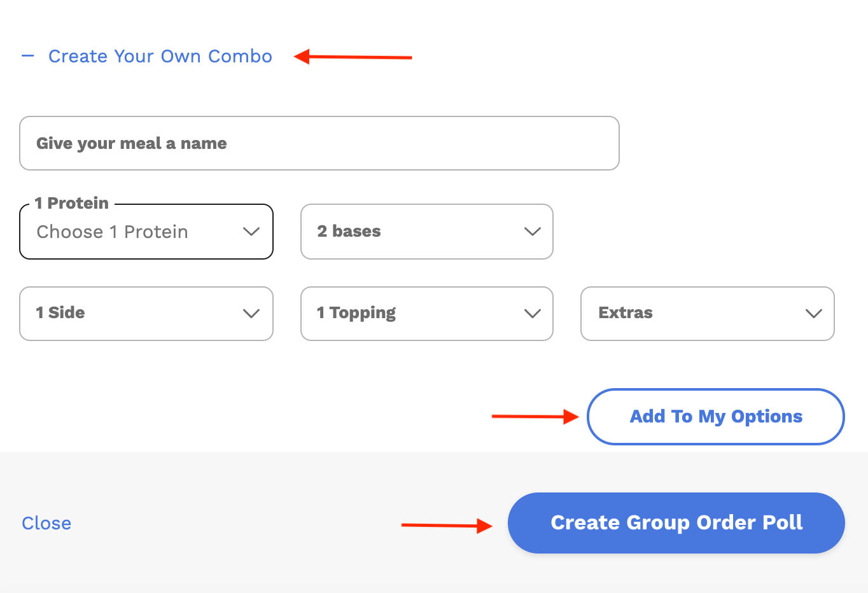This screenshot has height=593, width=868.
Task: Click the Create Your Own Combo heading
Action: pyautogui.click(x=160, y=56)
